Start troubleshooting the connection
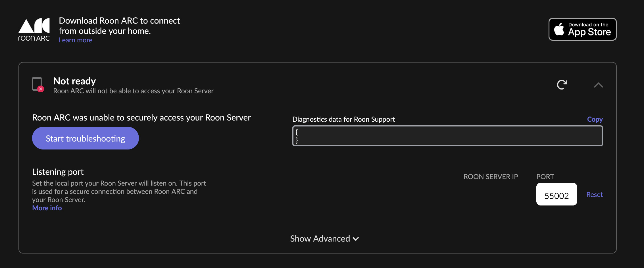 (x=86, y=138)
